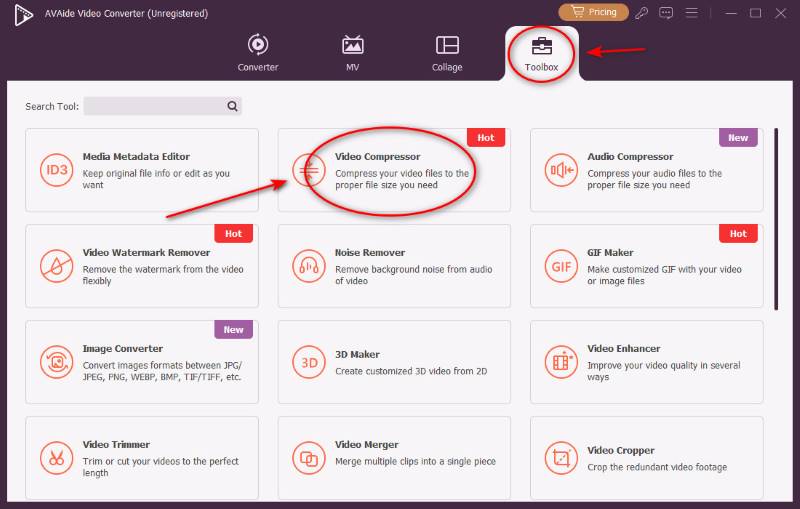This screenshot has height=509, width=800.
Task: Open the Toolbox tab
Action: (x=541, y=54)
